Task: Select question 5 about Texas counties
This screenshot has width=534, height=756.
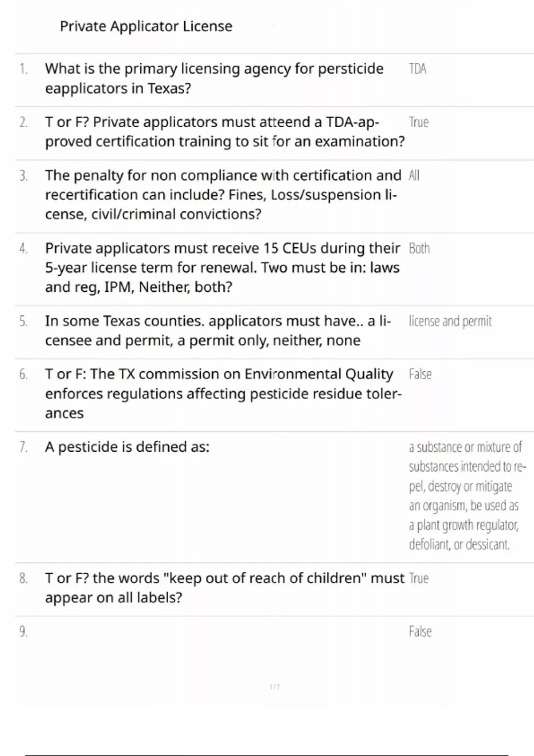Action: click(x=218, y=330)
